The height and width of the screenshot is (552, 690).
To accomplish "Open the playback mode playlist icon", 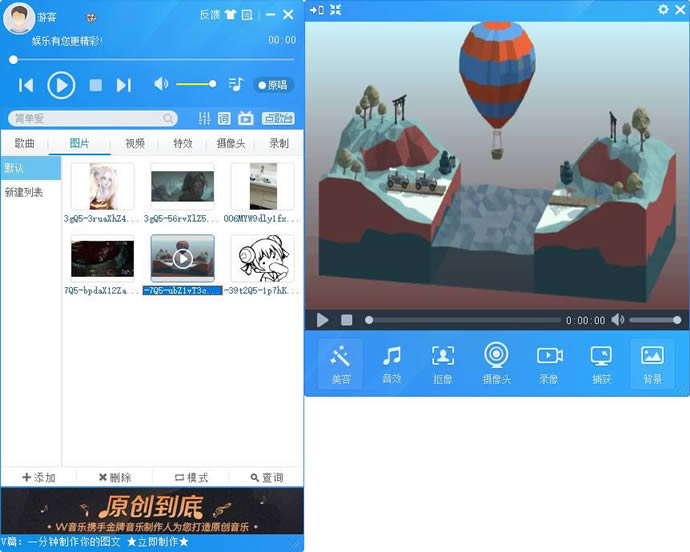I will (x=236, y=84).
